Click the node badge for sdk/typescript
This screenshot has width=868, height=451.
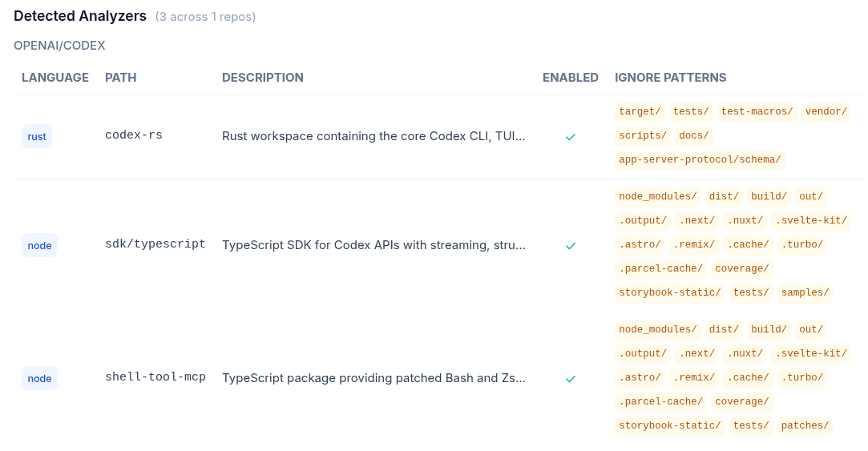coord(39,246)
